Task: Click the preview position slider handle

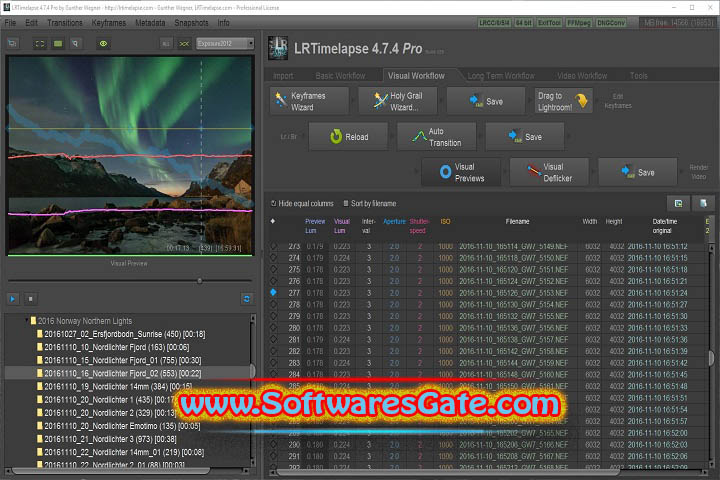Action: point(200,281)
